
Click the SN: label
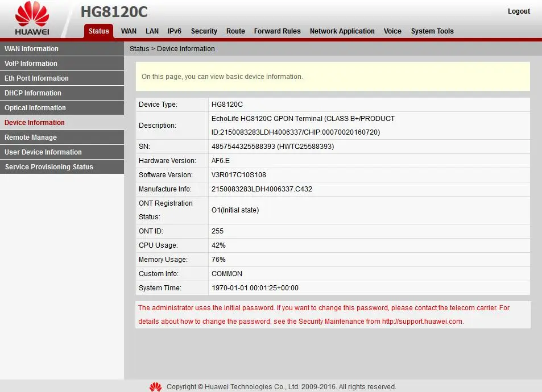[x=144, y=147]
